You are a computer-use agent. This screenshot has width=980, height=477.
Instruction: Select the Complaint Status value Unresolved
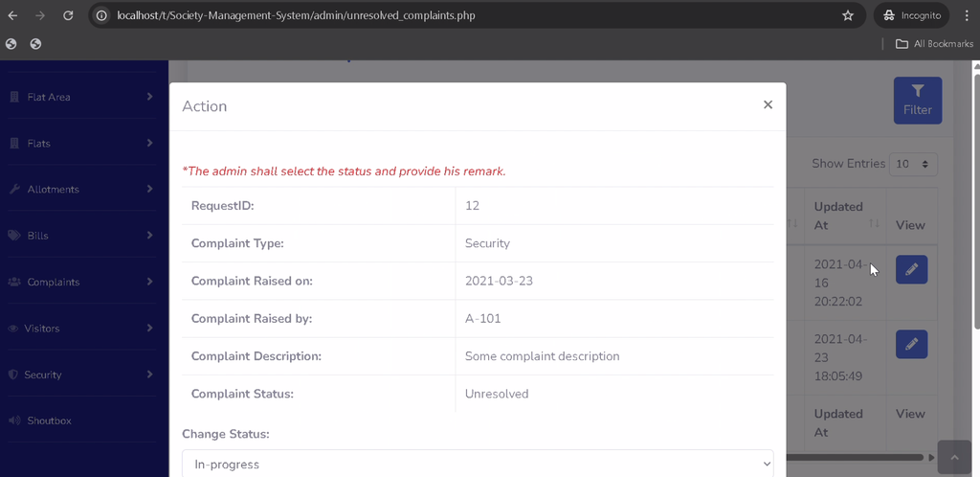click(497, 394)
